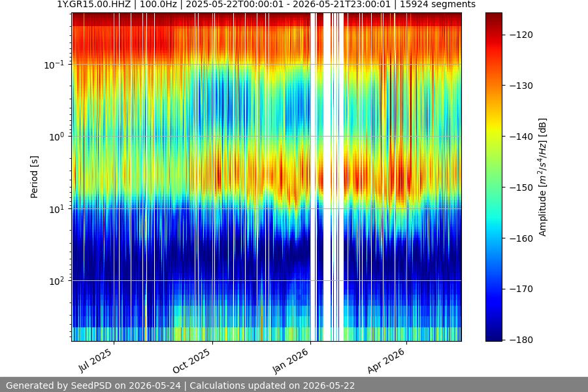Click the '15924 segments' text in title
Image resolution: width=588 pixels, height=392 pixels.
pos(438,5)
